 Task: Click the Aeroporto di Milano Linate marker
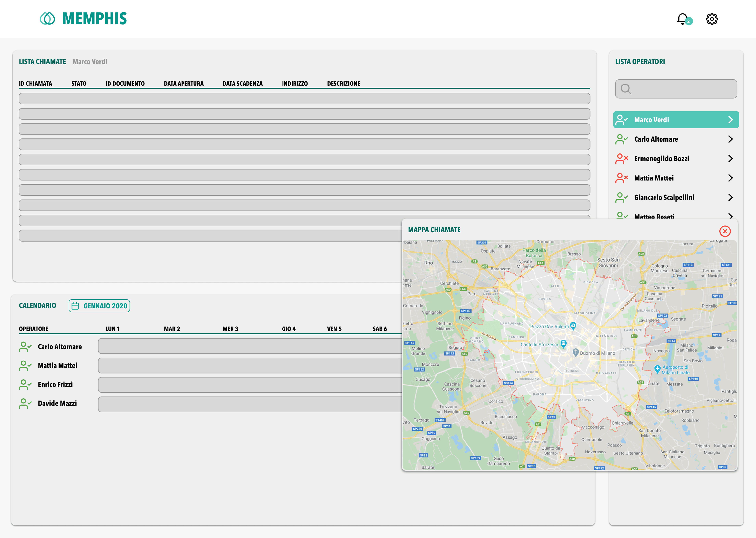(x=657, y=369)
